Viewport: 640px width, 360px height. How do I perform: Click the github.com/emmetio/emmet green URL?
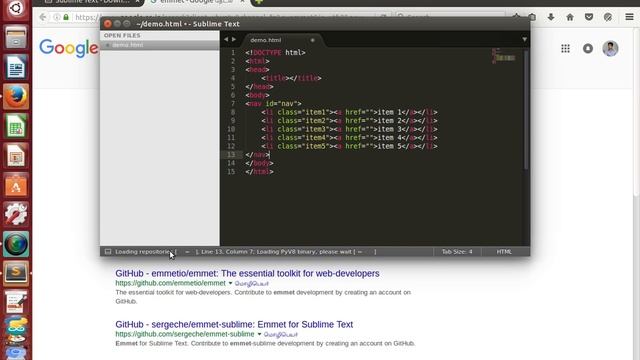click(x=170, y=283)
